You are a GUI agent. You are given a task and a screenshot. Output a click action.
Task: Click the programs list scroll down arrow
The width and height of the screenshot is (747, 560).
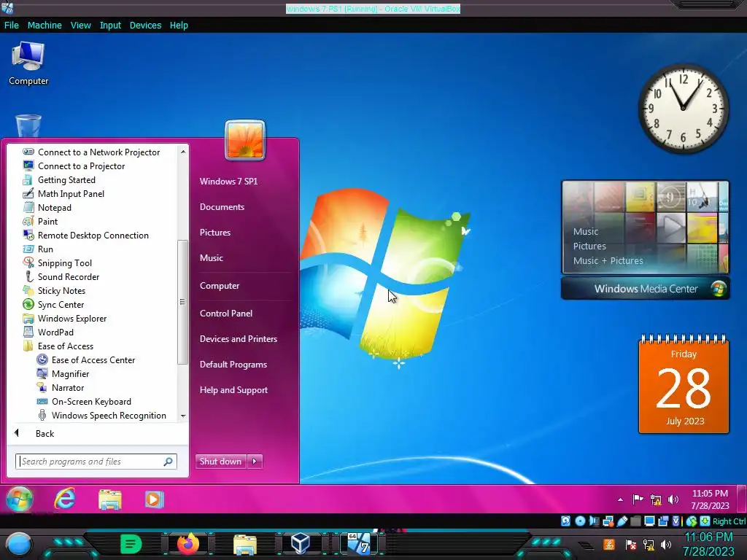tap(182, 416)
